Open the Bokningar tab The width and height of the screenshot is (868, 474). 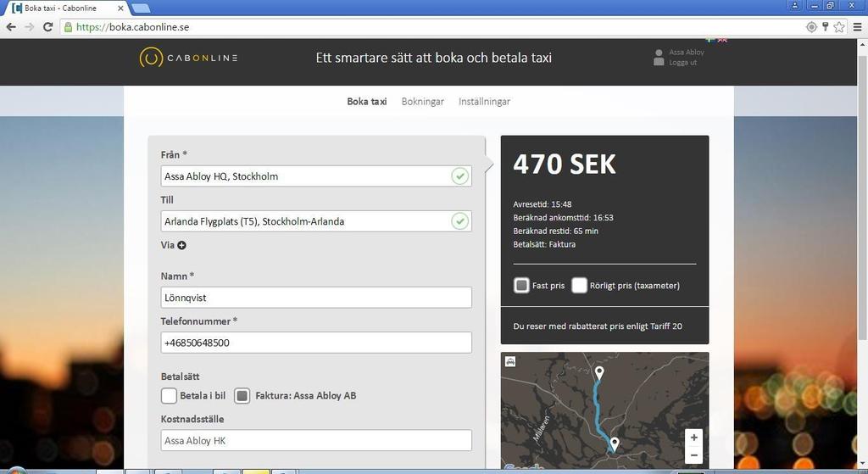click(x=422, y=102)
